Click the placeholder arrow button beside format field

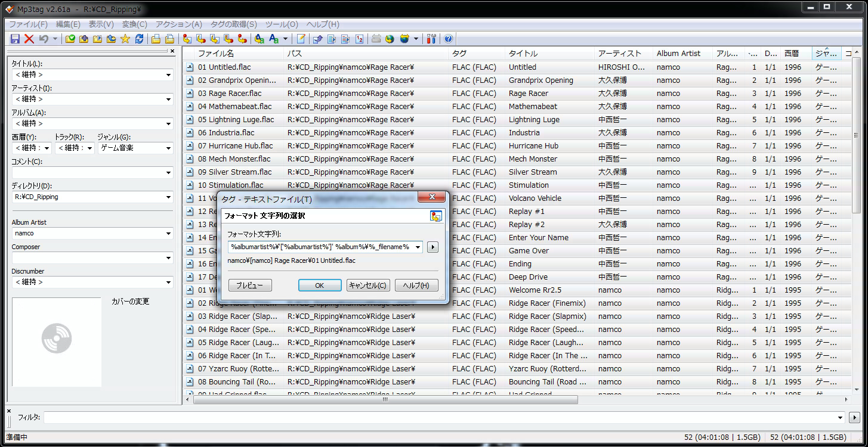433,247
